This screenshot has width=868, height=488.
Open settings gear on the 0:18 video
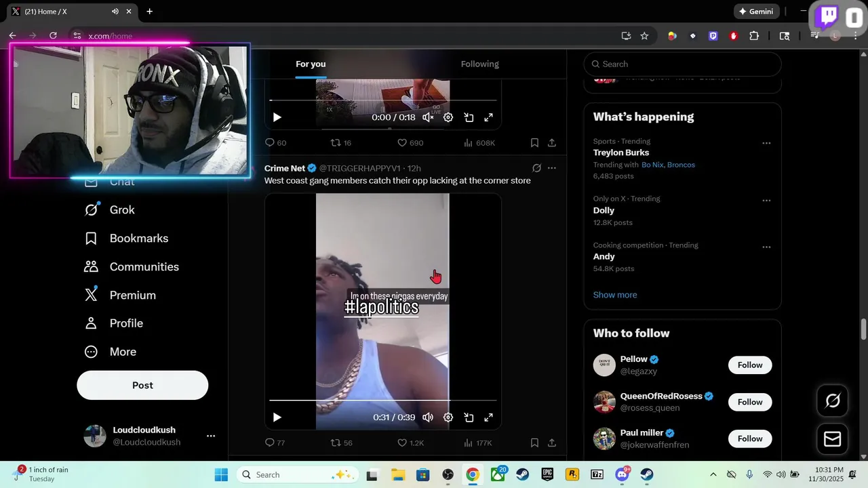(448, 117)
